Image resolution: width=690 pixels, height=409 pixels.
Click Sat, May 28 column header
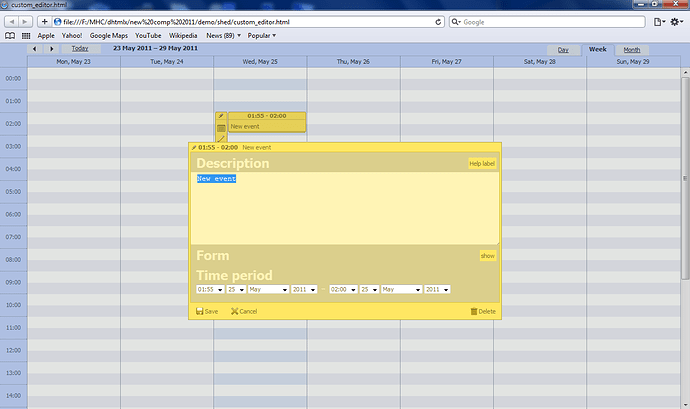click(540, 62)
